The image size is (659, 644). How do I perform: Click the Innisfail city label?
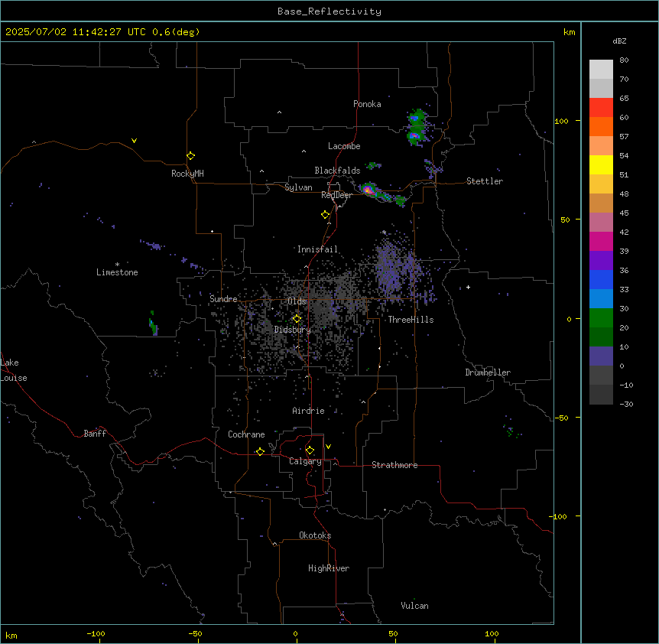click(318, 249)
